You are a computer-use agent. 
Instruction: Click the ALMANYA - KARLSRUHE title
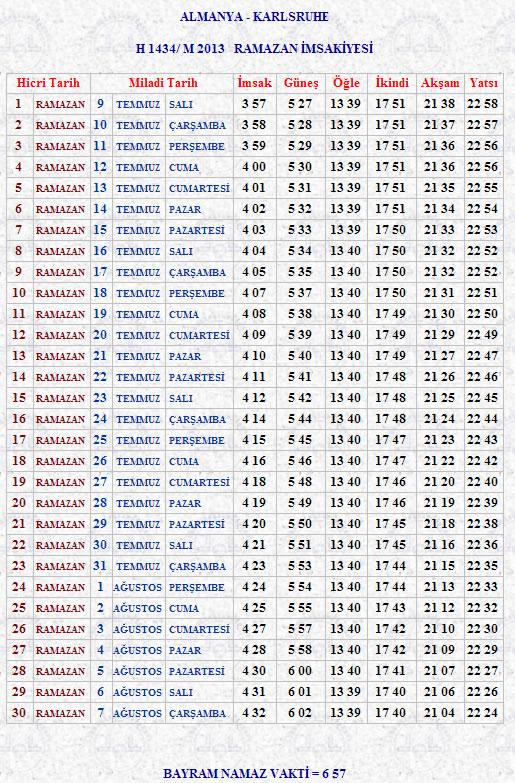(x=254, y=16)
